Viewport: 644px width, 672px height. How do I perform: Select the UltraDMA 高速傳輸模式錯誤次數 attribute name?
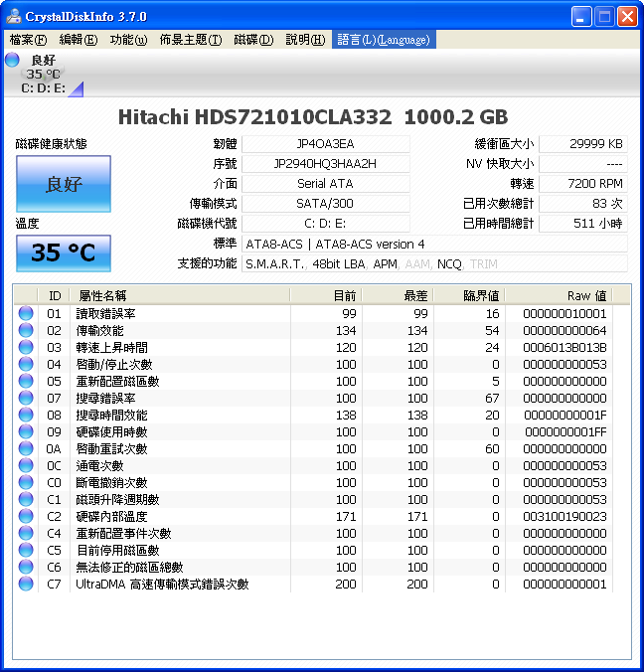162,585
